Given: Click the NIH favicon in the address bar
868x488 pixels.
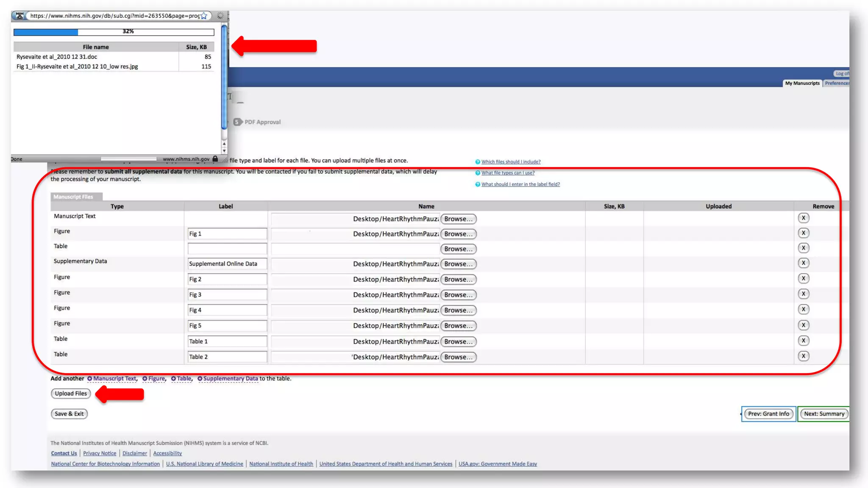Looking at the screenshot, I should point(19,16).
